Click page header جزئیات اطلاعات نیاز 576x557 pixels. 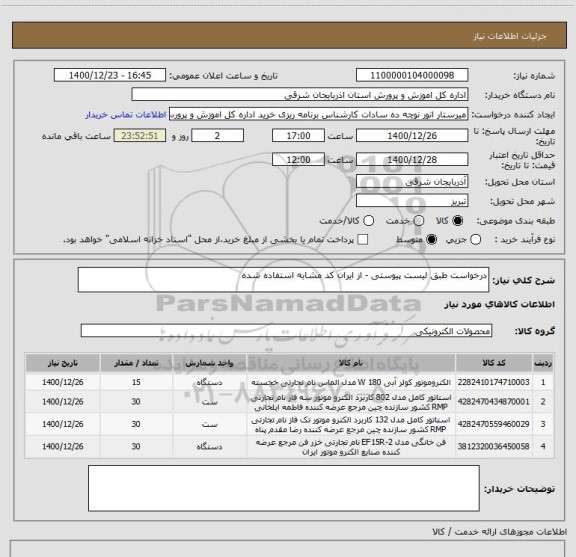point(510,36)
